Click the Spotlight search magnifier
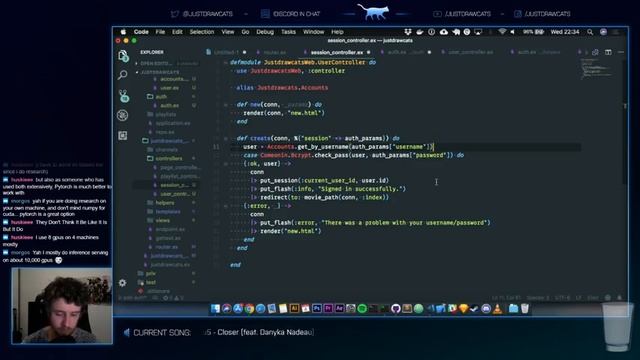 tap(590, 32)
